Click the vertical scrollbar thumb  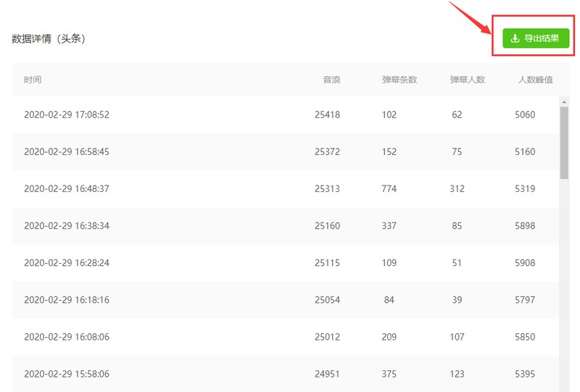coord(564,143)
